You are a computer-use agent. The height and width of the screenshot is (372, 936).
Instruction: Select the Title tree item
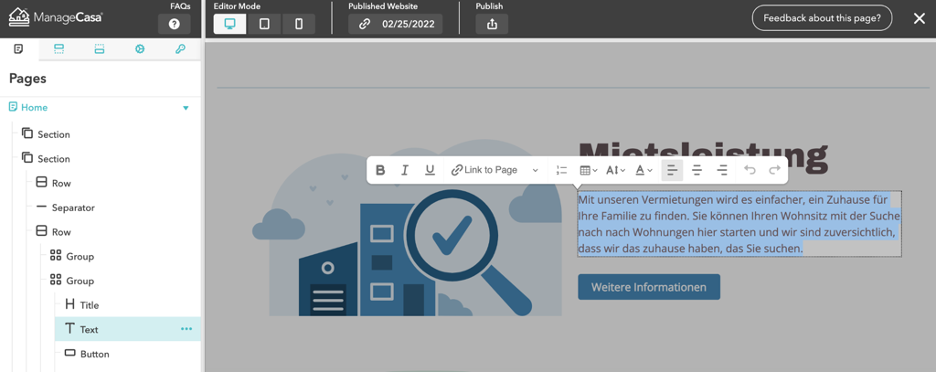coord(82,305)
